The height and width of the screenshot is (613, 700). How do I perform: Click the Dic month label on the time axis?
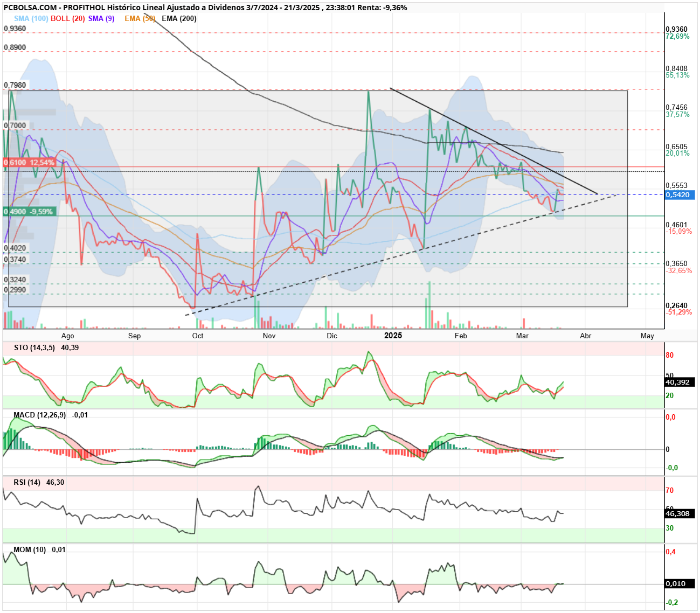point(332,336)
